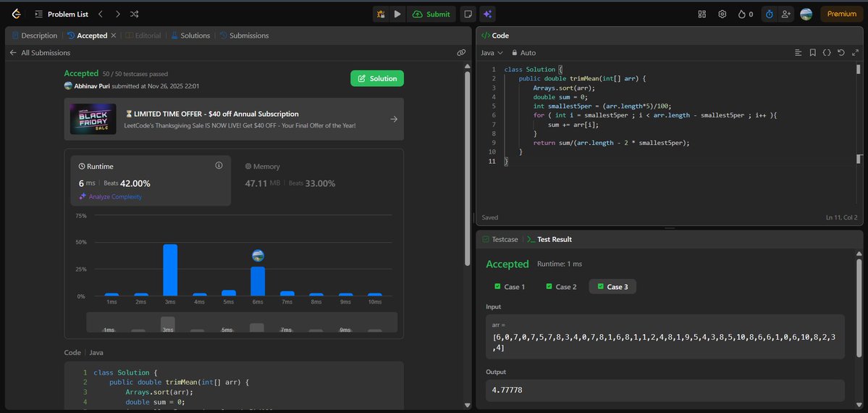
Task: Format the code with align icon
Action: pyautogui.click(x=799, y=53)
